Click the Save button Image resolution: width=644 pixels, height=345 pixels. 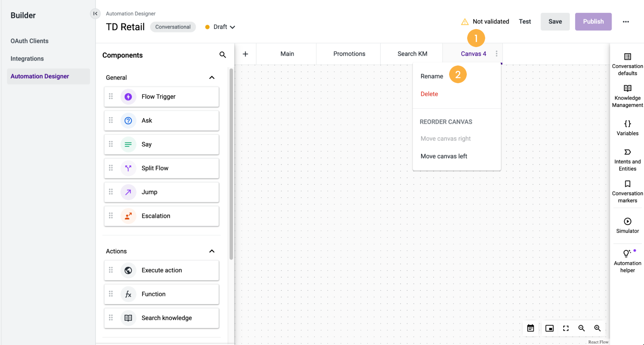(555, 22)
